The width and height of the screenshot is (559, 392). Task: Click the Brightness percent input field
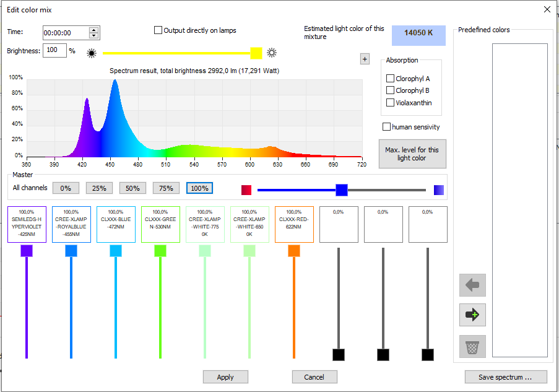click(54, 50)
